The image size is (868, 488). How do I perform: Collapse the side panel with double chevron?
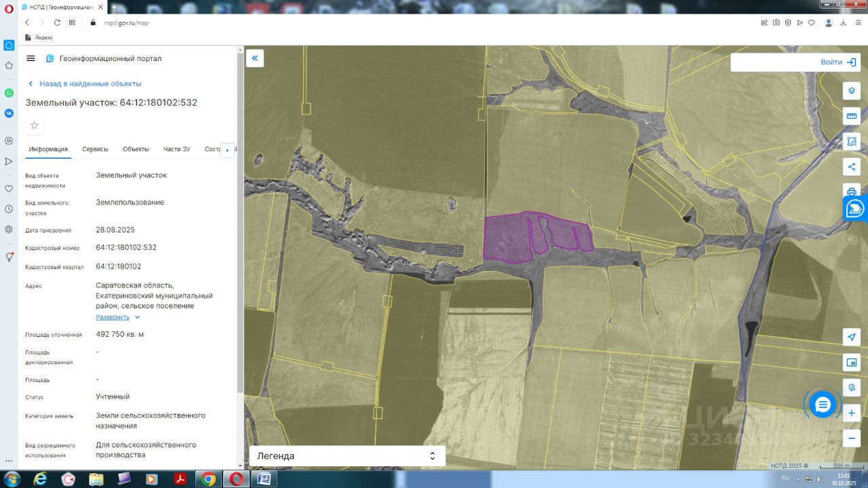pos(255,58)
